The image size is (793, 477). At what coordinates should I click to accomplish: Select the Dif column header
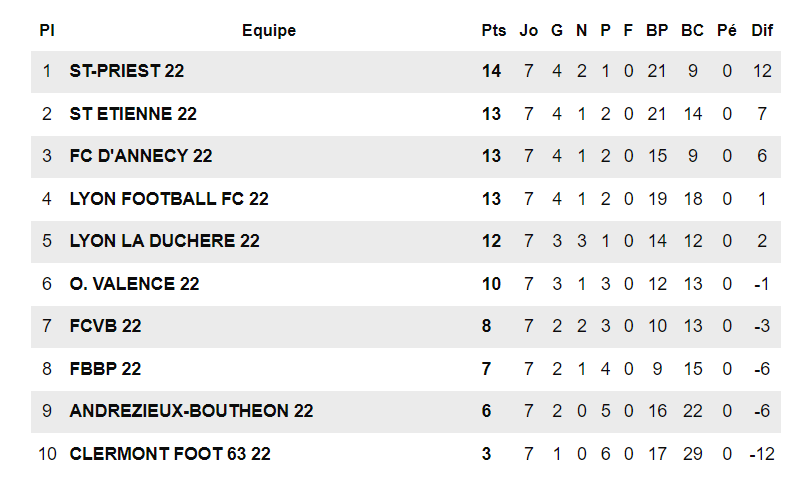763,31
